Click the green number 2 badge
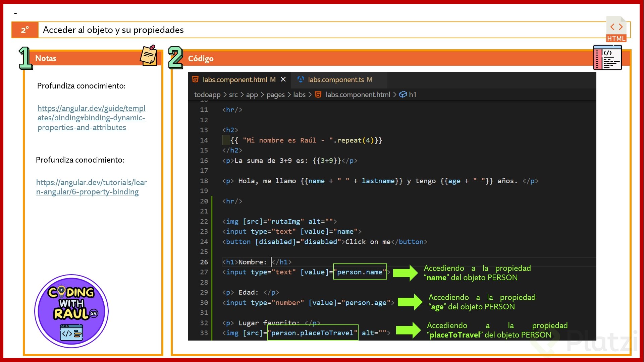This screenshot has width=644, height=362. 176,58
